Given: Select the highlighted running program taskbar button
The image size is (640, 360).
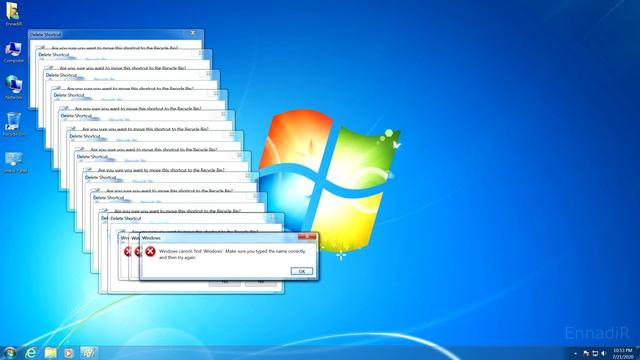Looking at the screenshot, I should tap(88, 353).
